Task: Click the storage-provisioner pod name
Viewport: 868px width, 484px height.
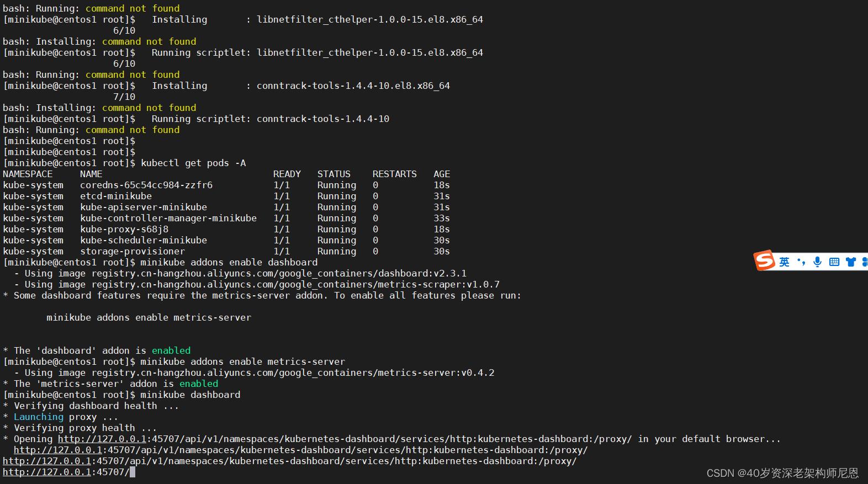Action: (x=133, y=252)
